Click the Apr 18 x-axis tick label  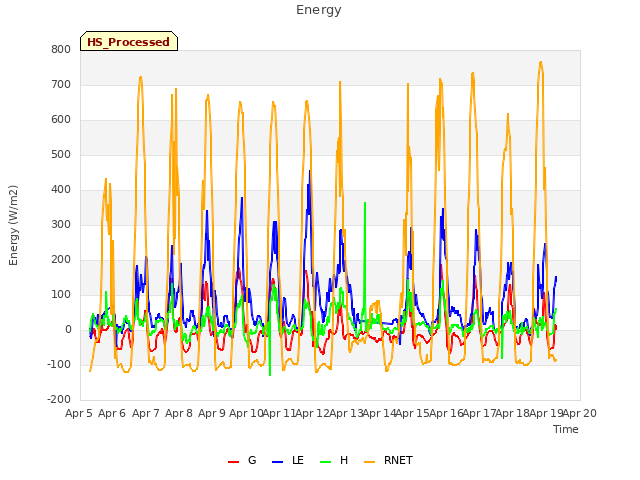coord(513,413)
